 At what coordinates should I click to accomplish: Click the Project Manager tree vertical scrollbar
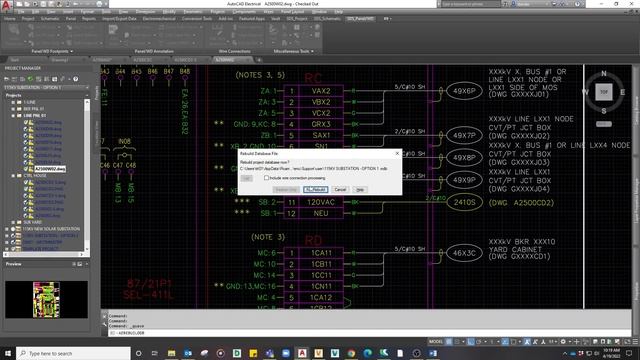pyautogui.click(x=87, y=176)
